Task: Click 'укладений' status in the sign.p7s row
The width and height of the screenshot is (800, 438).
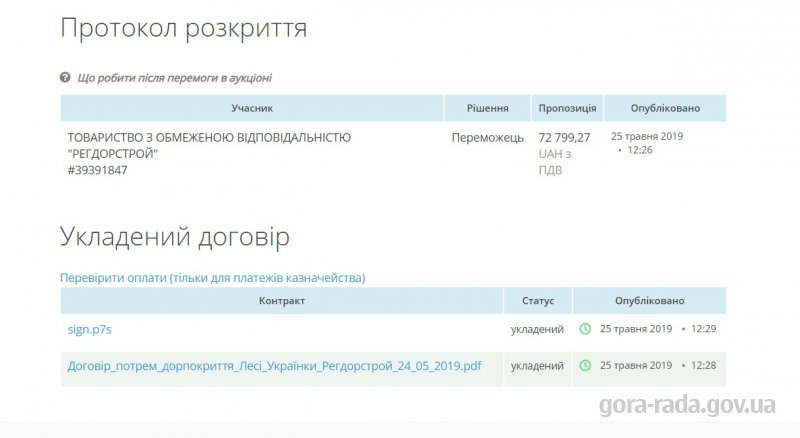Action: [x=537, y=329]
